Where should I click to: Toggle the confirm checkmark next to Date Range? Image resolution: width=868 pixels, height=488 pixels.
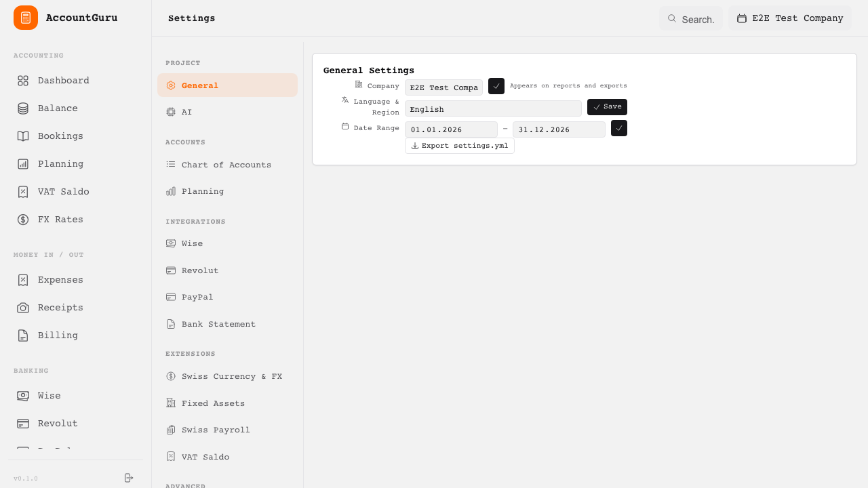(619, 128)
